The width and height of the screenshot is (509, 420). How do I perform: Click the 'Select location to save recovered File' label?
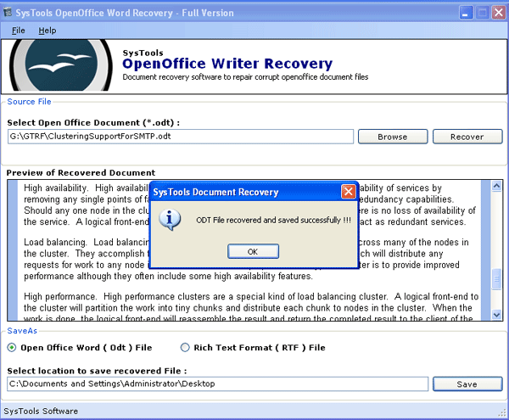(97, 371)
